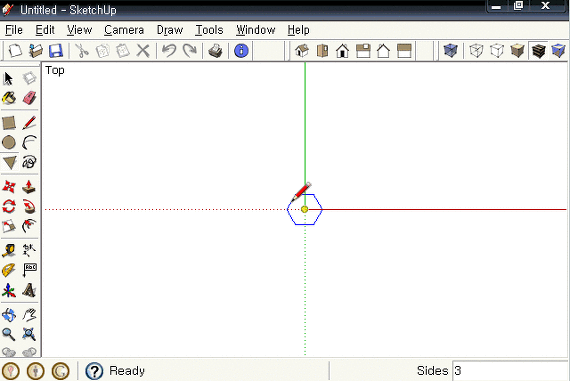The image size is (570, 381).
Task: Redo the last undone action
Action: click(189, 51)
